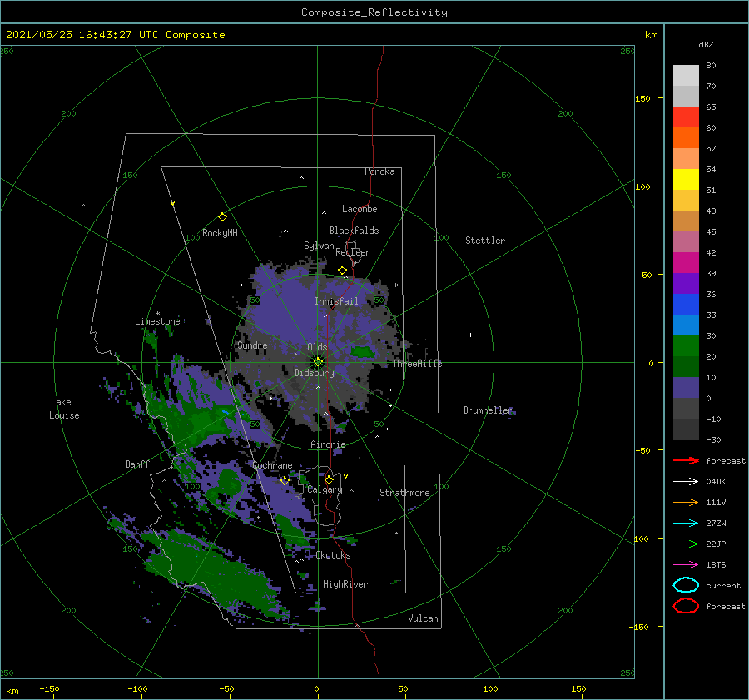
Task: Pick the slate purple 0-10 dBZ swatch
Action: pyautogui.click(x=686, y=388)
